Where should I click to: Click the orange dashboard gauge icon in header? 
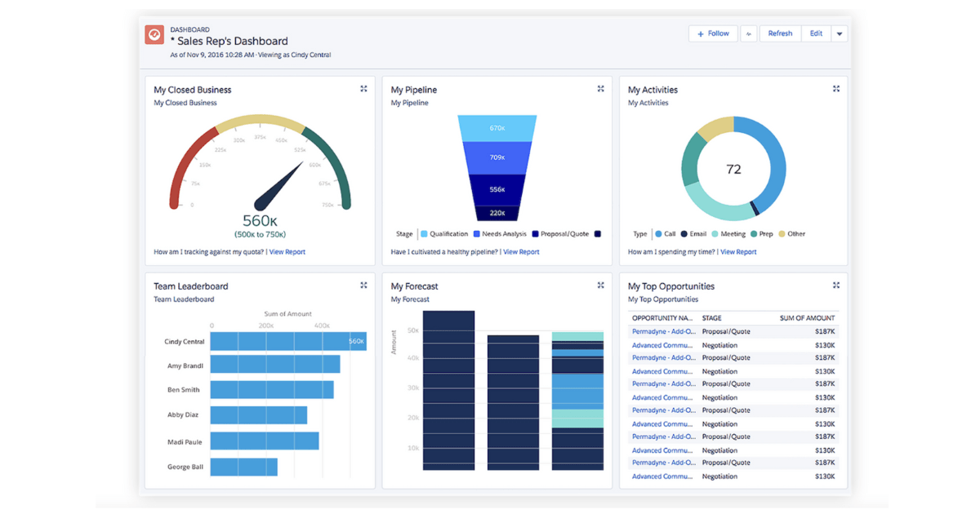154,34
